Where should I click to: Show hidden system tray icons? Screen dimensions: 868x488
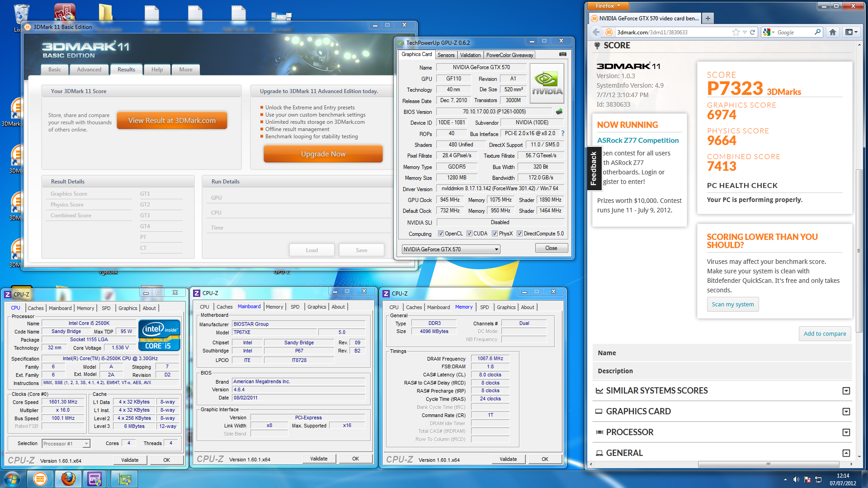point(785,479)
